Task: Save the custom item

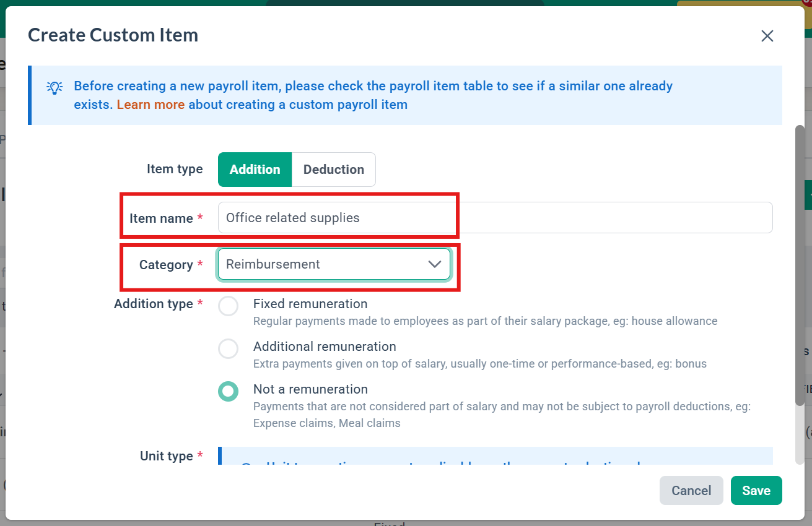Action: click(756, 491)
